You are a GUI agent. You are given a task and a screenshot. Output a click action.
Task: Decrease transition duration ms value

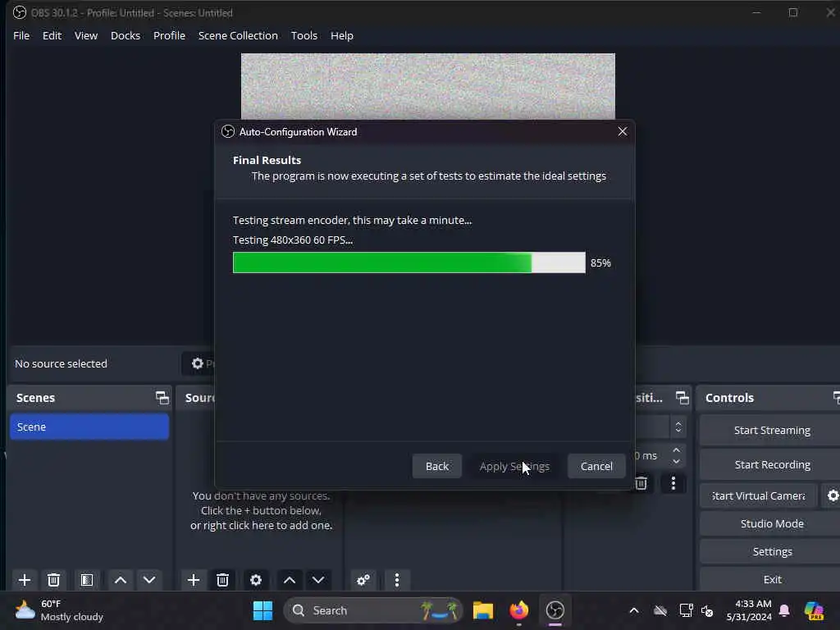coord(676,461)
